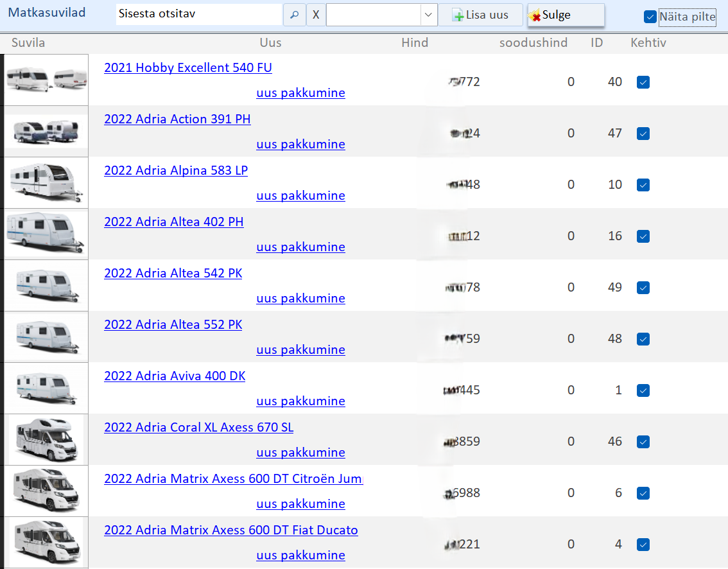Click ID value 40 in Hobby row
This screenshot has height=569, width=728.
[615, 82]
